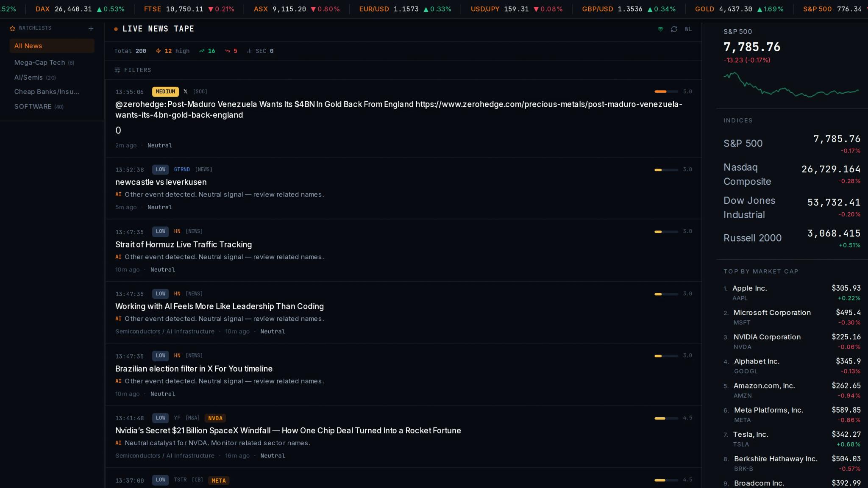Click the FTSE quote in ticker strip
Image resolution: width=868 pixels, height=488 pixels.
click(x=189, y=9)
